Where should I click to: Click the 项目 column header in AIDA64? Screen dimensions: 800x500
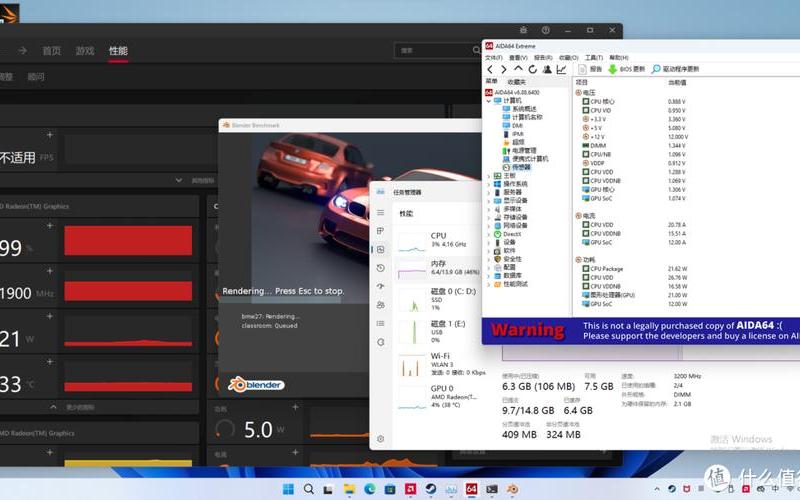[x=581, y=82]
